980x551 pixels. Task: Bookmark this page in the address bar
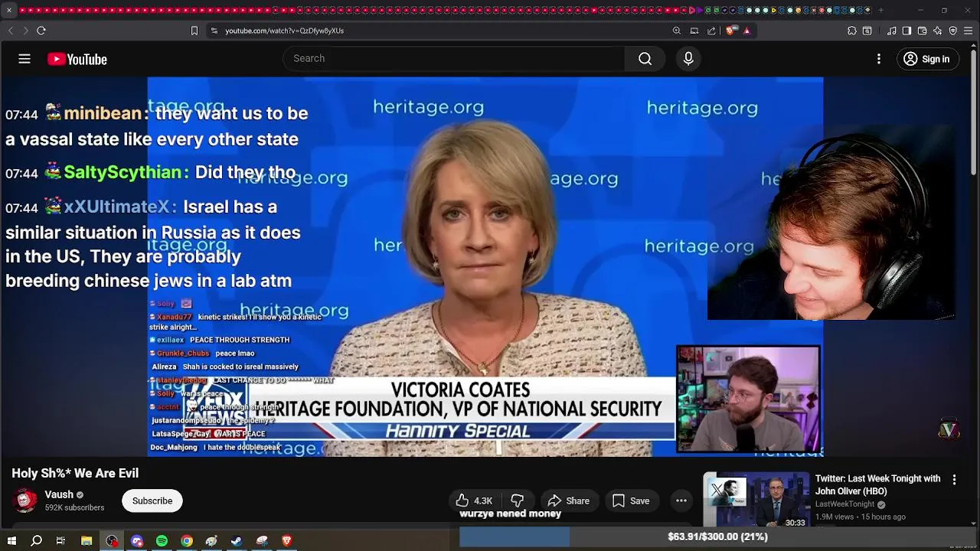(x=194, y=31)
